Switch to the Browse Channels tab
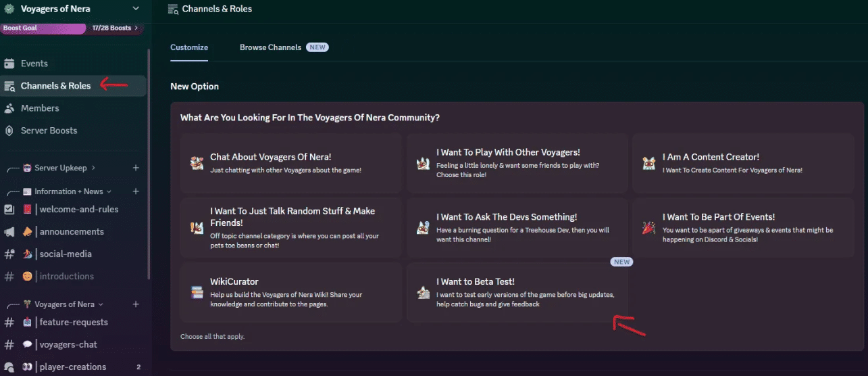 270,47
